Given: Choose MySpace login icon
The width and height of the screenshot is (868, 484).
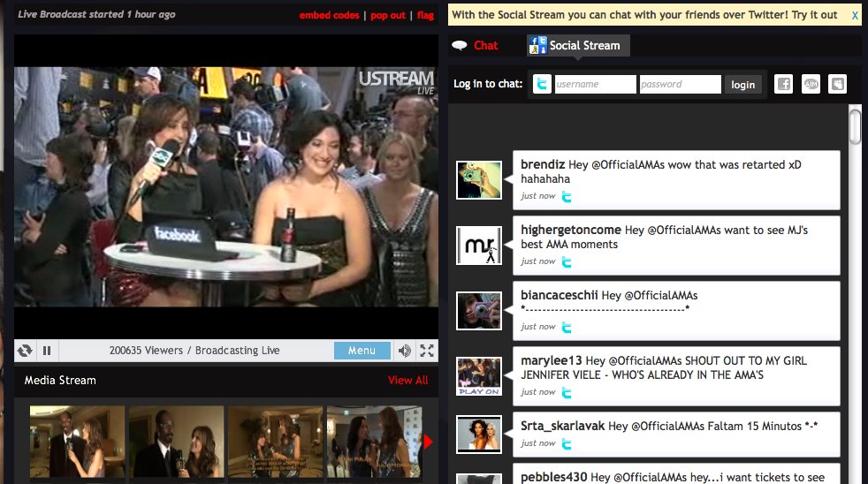Looking at the screenshot, I should (x=838, y=84).
